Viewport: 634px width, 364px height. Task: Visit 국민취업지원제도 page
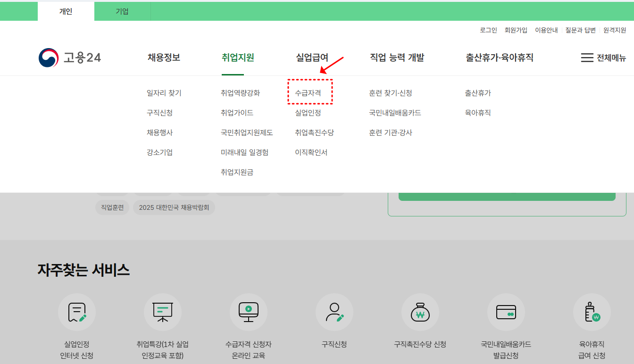(x=247, y=132)
